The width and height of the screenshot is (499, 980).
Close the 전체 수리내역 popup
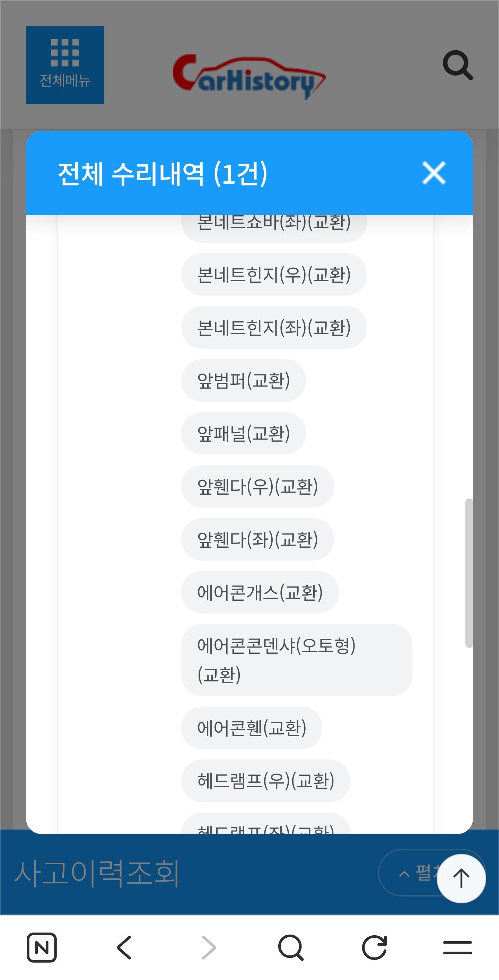click(x=434, y=173)
